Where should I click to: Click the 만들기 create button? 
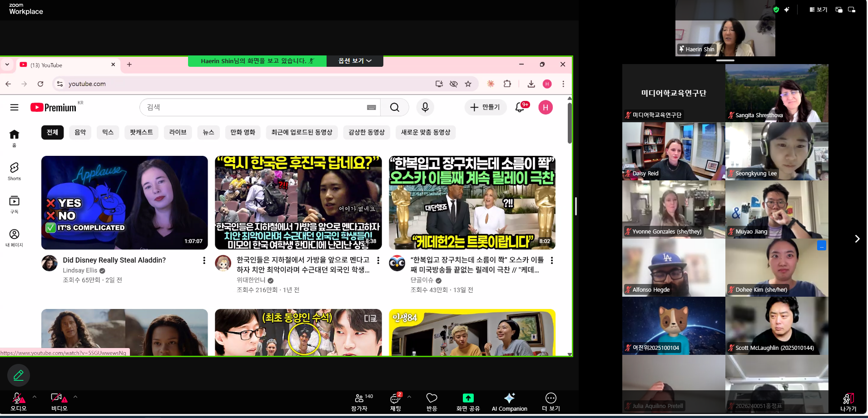point(485,107)
